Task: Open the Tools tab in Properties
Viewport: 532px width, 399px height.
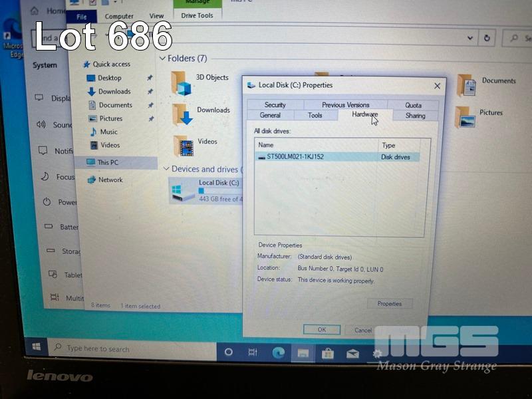Action: [x=315, y=115]
